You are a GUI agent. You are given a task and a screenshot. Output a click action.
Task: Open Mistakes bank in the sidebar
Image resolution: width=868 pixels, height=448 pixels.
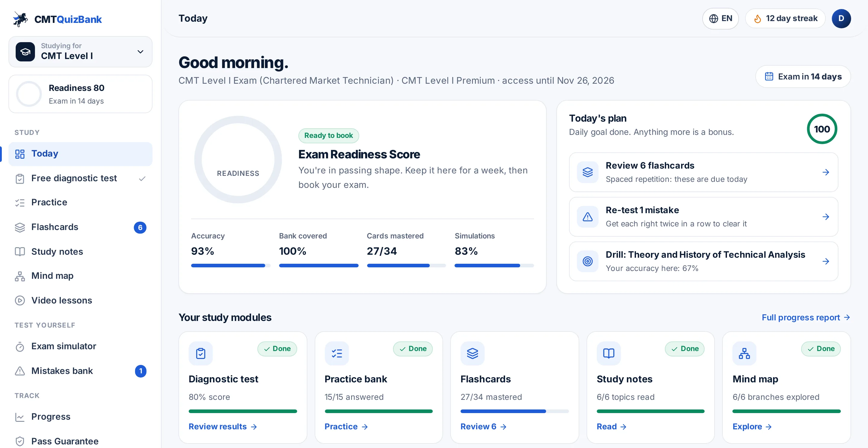pyautogui.click(x=80, y=371)
